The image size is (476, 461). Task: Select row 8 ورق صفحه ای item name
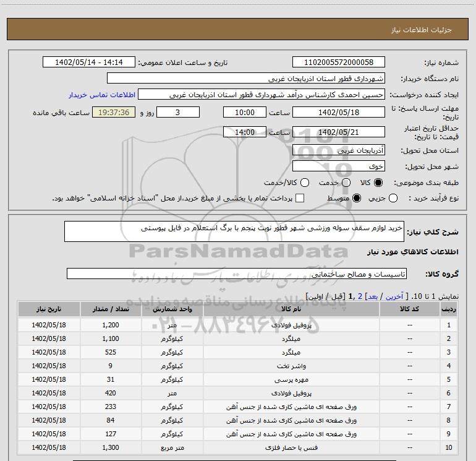(x=291, y=420)
